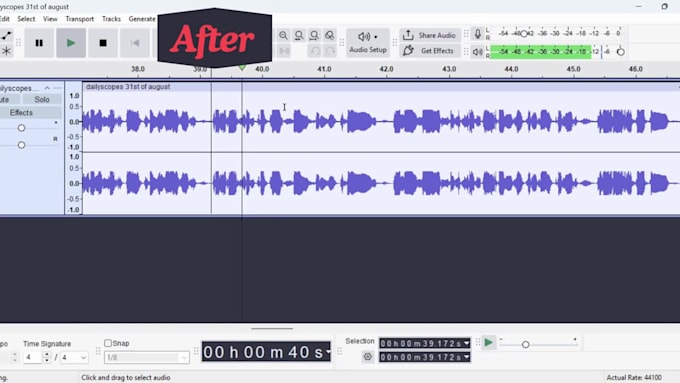The width and height of the screenshot is (680, 383).
Task: Click the green playhead marker on the ruler
Action: (242, 68)
